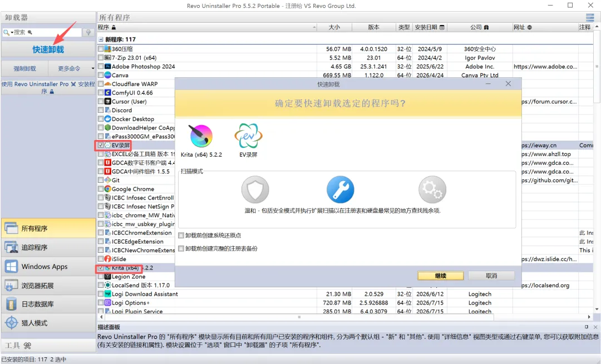Image resolution: width=601 pixels, height=364 pixels.
Task: Collapse the 新程序: 117 group
Action: tap(101, 39)
